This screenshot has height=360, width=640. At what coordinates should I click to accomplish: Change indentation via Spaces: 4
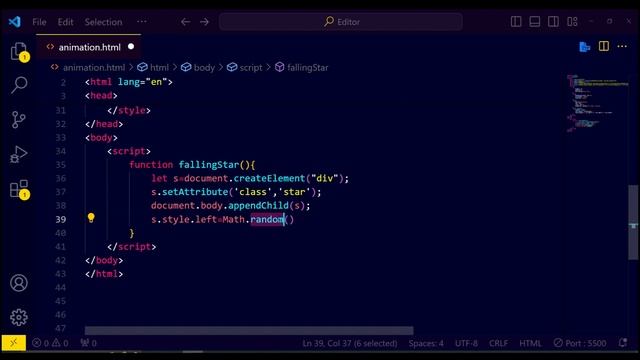[x=426, y=343]
